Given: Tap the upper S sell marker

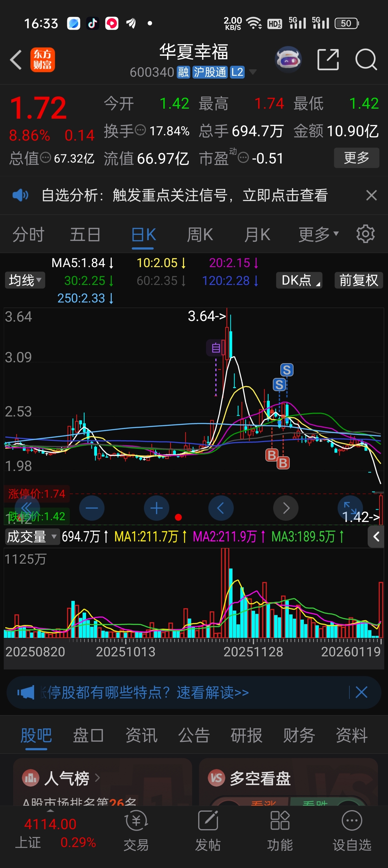Looking at the screenshot, I should click(287, 369).
